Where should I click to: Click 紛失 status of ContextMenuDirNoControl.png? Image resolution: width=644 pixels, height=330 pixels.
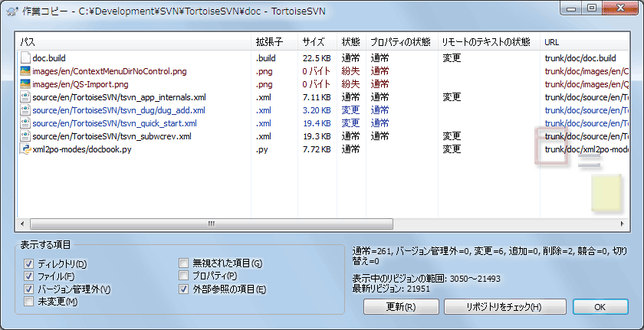point(351,71)
